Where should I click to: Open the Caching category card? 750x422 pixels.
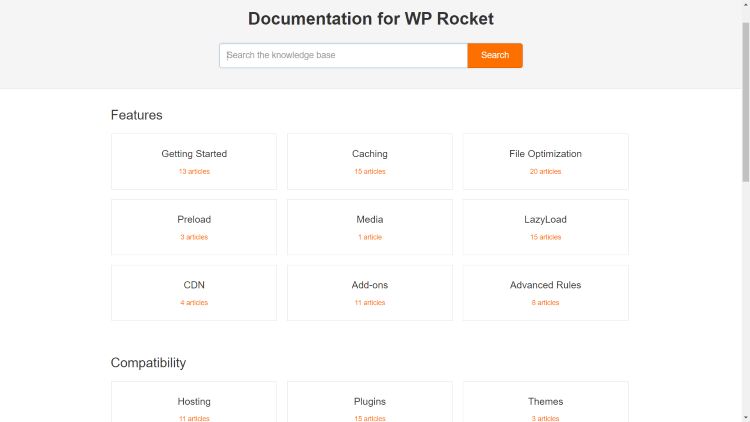(370, 162)
